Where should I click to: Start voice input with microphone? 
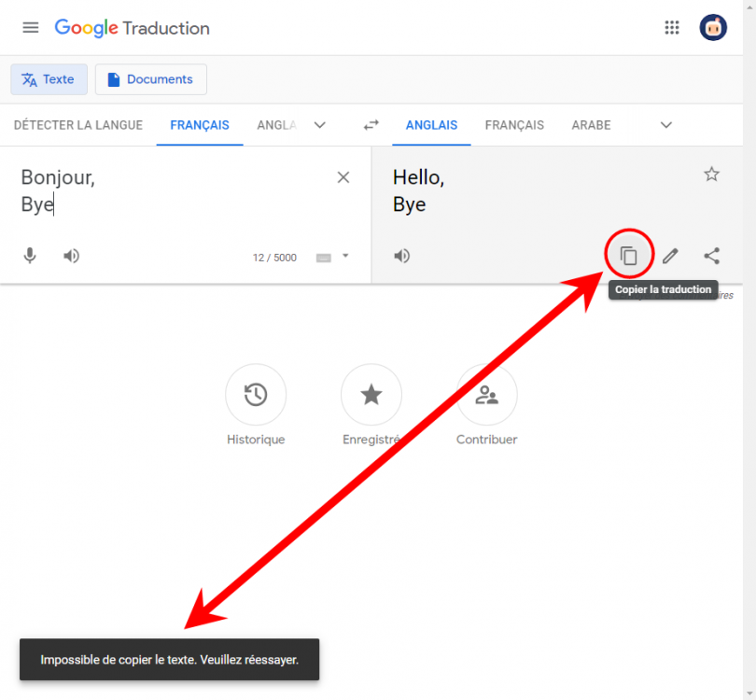(30, 256)
